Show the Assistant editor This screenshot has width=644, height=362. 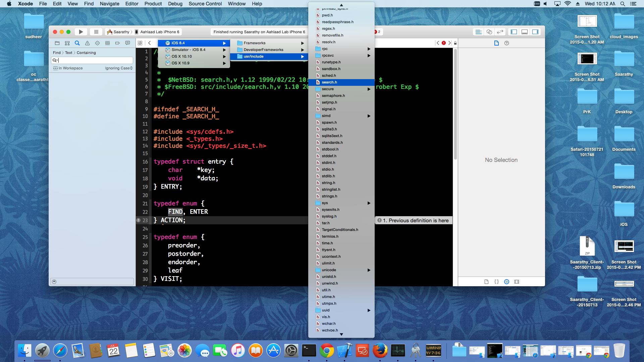pos(489,32)
